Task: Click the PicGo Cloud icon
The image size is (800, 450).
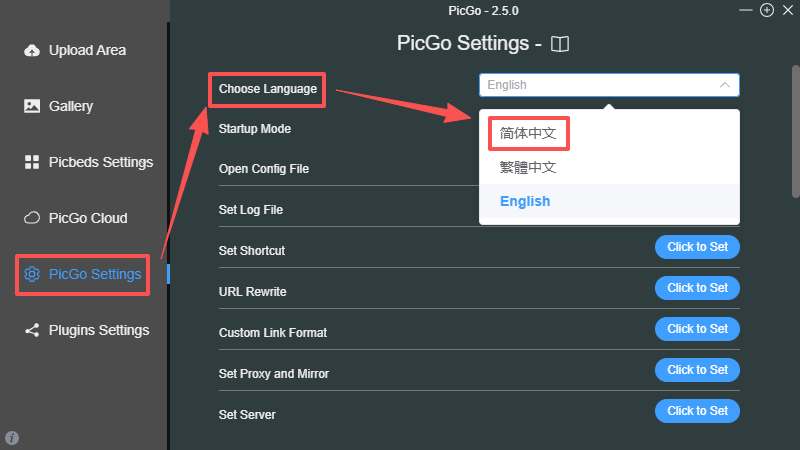Action: click(32, 218)
